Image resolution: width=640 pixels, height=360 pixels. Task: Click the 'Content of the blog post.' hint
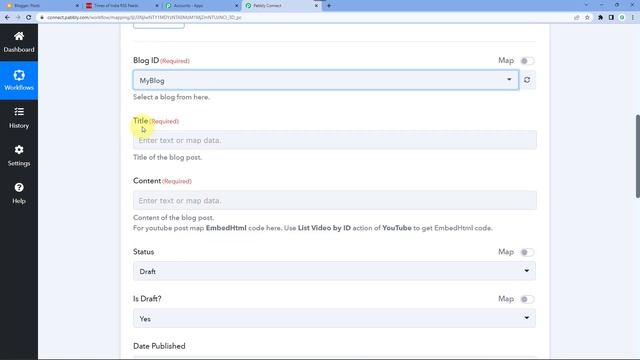tap(173, 218)
